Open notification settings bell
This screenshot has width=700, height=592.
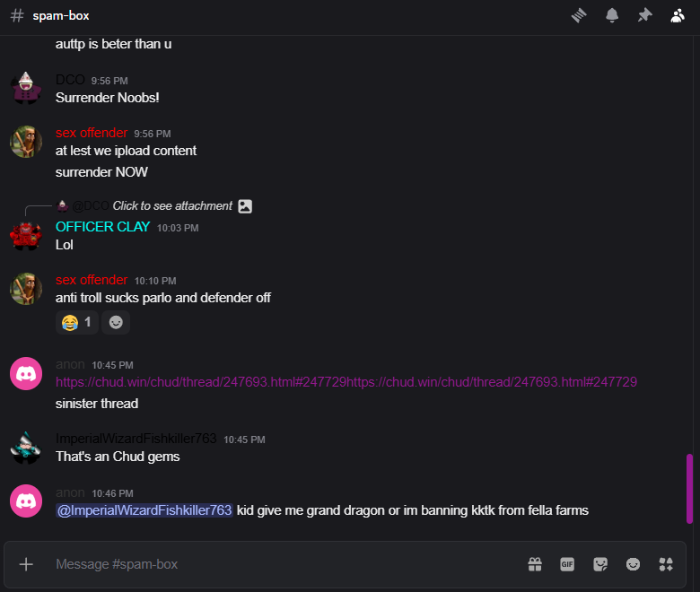612,15
